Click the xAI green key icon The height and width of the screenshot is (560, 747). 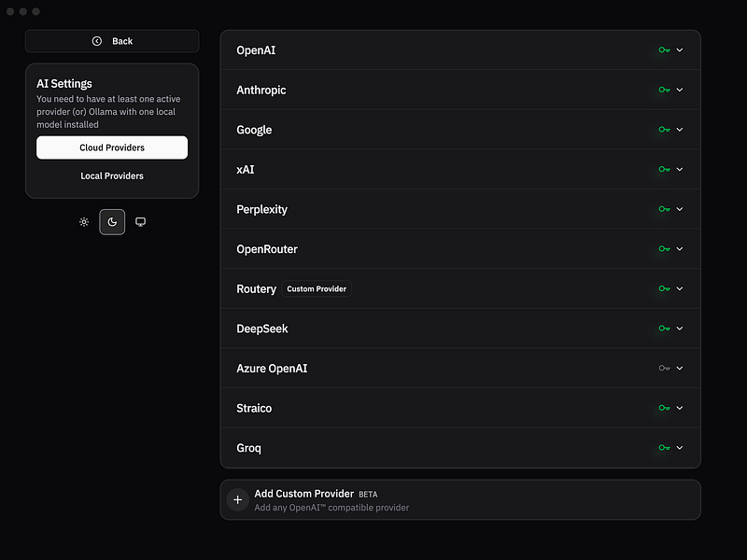(x=664, y=169)
